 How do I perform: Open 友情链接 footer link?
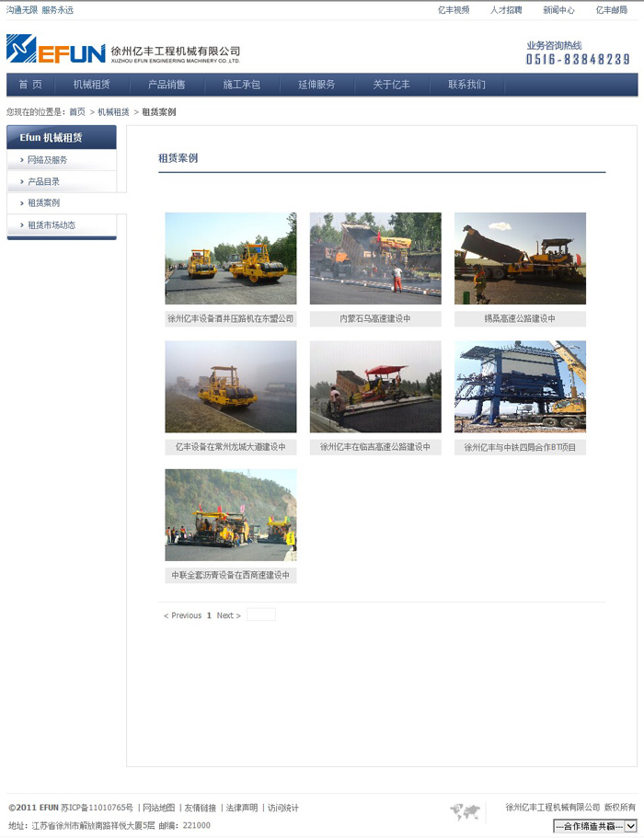(x=201, y=808)
